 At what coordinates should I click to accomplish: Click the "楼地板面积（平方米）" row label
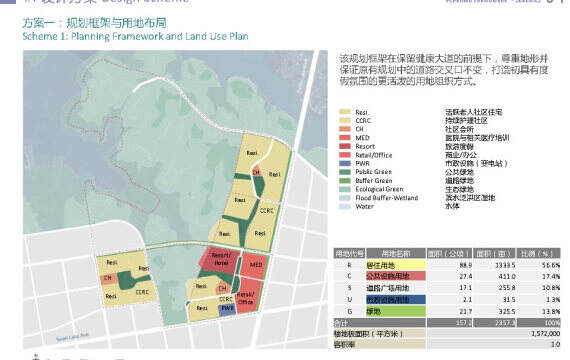[x=368, y=333]
